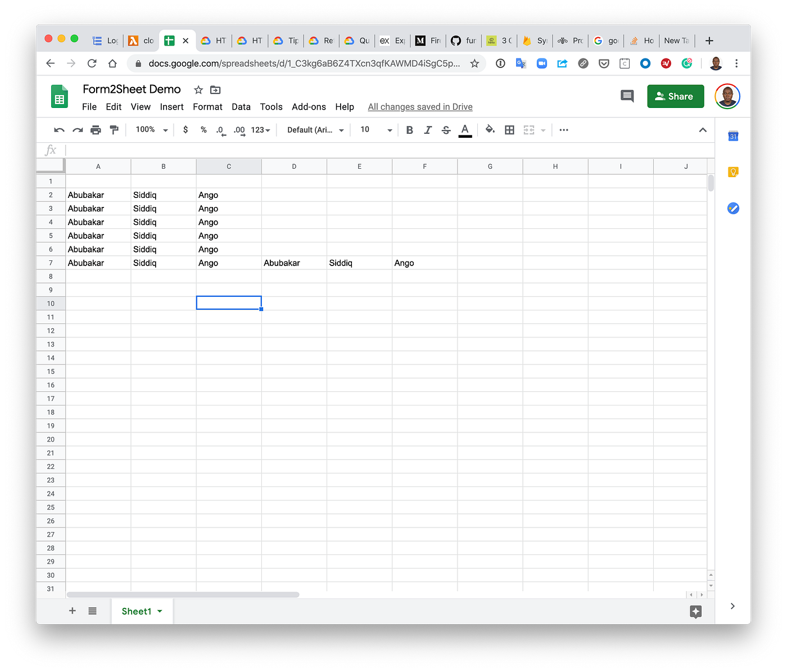This screenshot has height=672, width=787.
Task: Open the Format menu
Action: point(207,106)
